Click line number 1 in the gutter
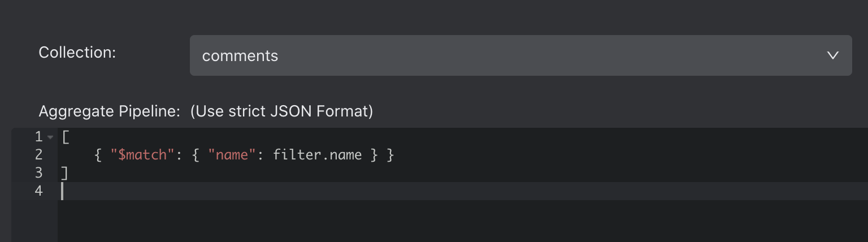The width and height of the screenshot is (868, 242). (38, 137)
